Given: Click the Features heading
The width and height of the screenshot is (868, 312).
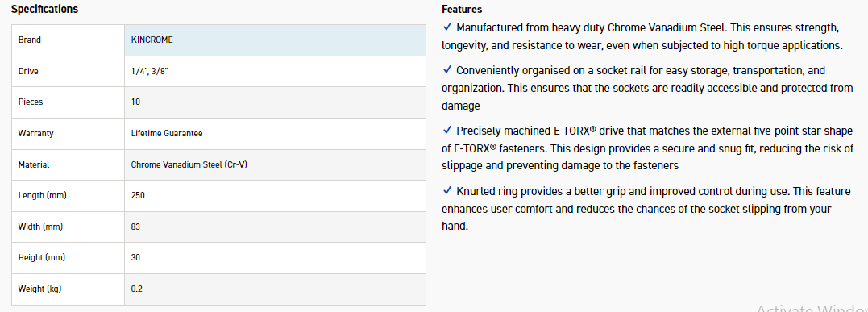Looking at the screenshot, I should [462, 10].
